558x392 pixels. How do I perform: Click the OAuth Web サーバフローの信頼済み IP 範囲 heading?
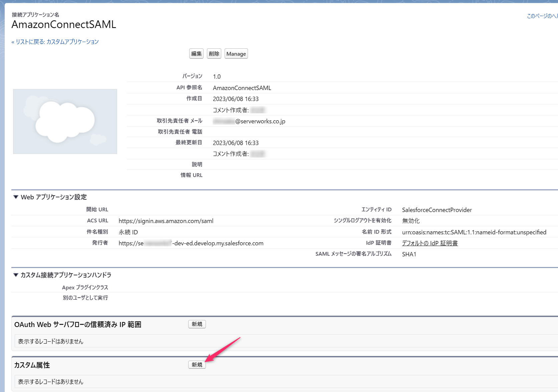78,324
